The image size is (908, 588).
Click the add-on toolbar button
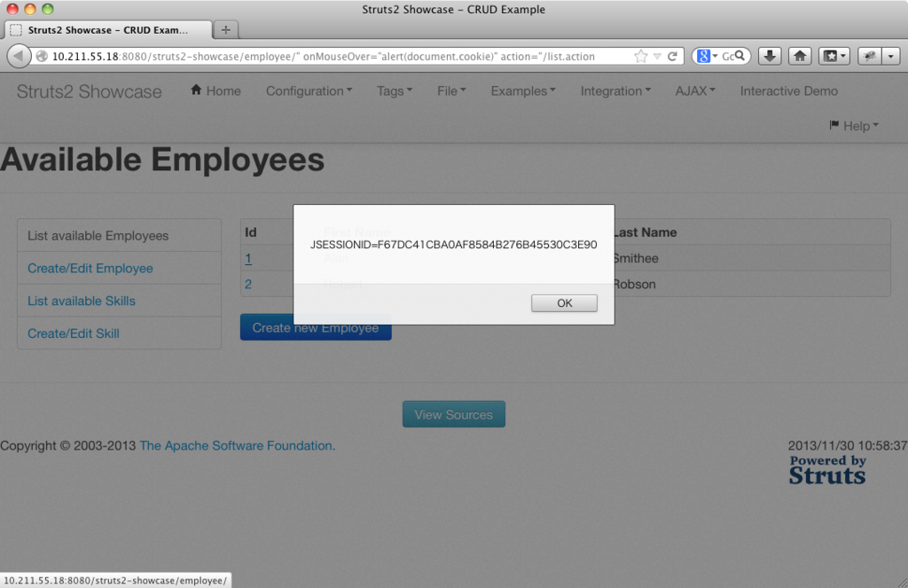(870, 56)
